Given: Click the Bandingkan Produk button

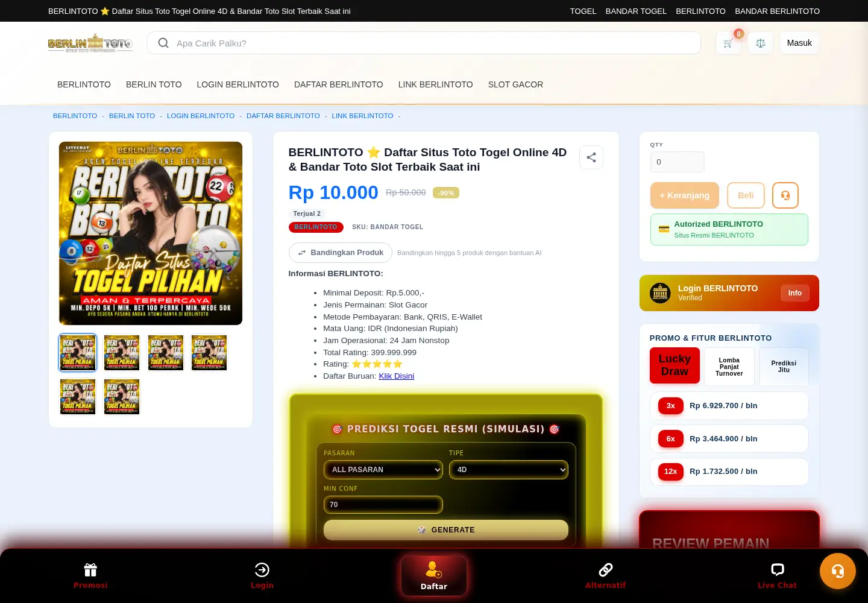Looking at the screenshot, I should click(x=341, y=253).
